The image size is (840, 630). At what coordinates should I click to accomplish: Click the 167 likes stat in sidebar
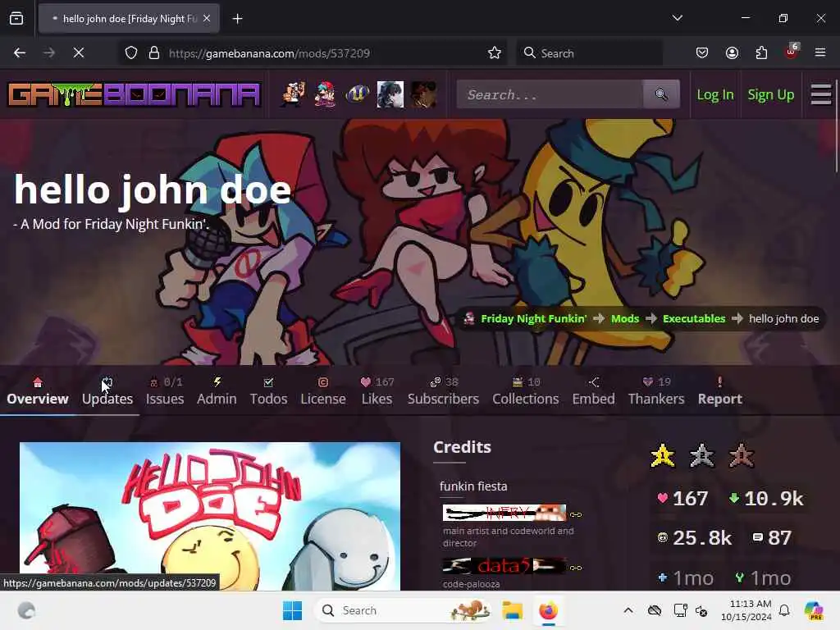682,499
